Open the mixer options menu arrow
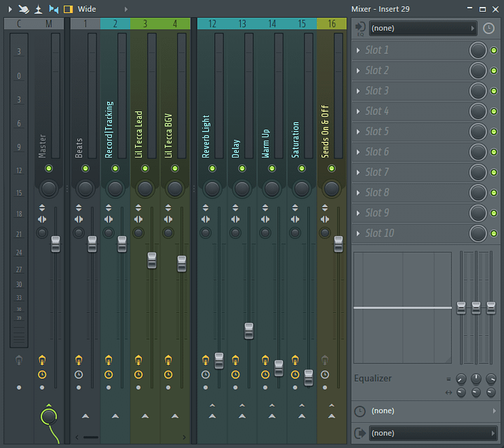 pyautogui.click(x=10, y=9)
